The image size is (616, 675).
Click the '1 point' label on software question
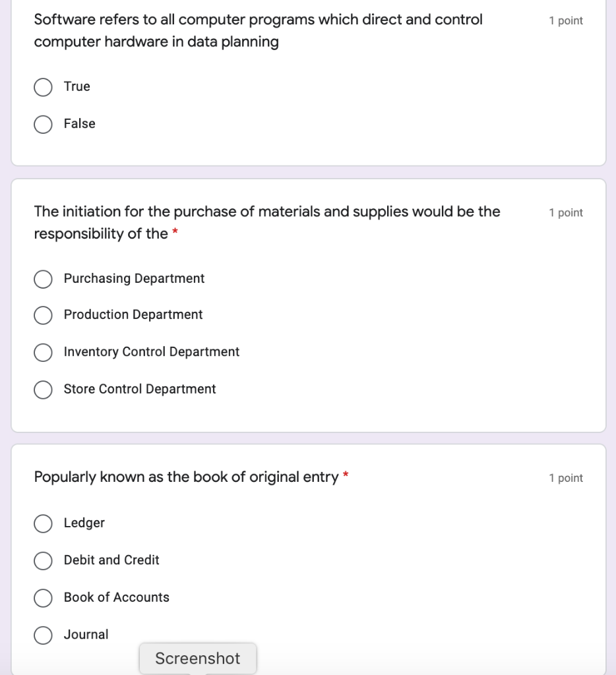click(566, 21)
